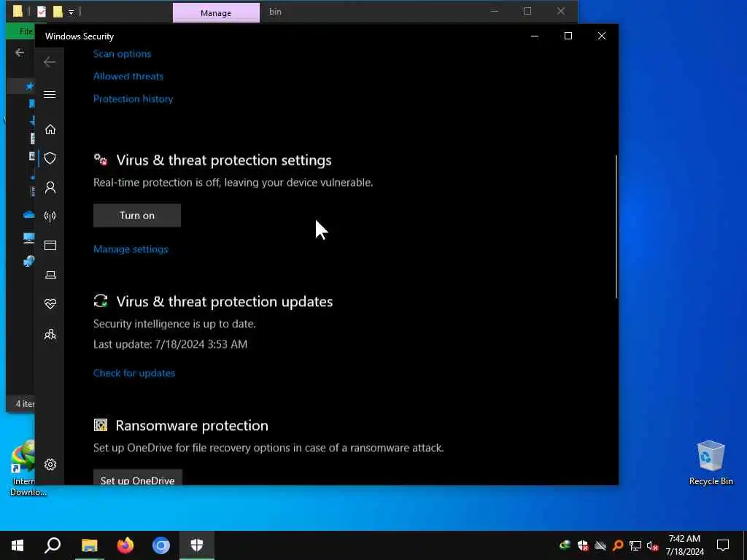Screen dimensions: 747x560
Task: Maximize the Windows Security window
Action: (x=568, y=36)
